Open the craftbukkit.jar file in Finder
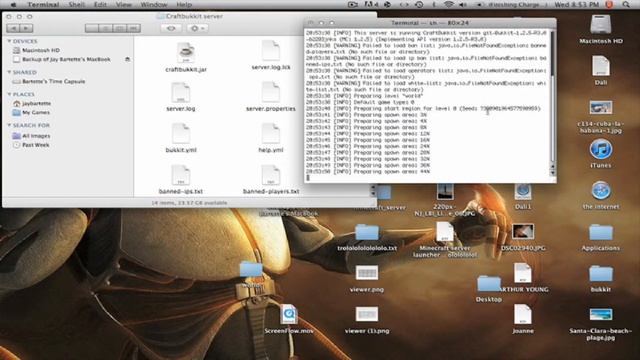This screenshot has height=360, width=640. (x=186, y=53)
